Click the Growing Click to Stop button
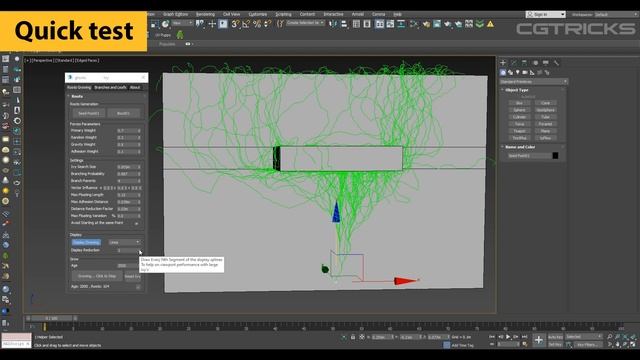Image resolution: width=640 pixels, height=360 pixels. point(97,276)
